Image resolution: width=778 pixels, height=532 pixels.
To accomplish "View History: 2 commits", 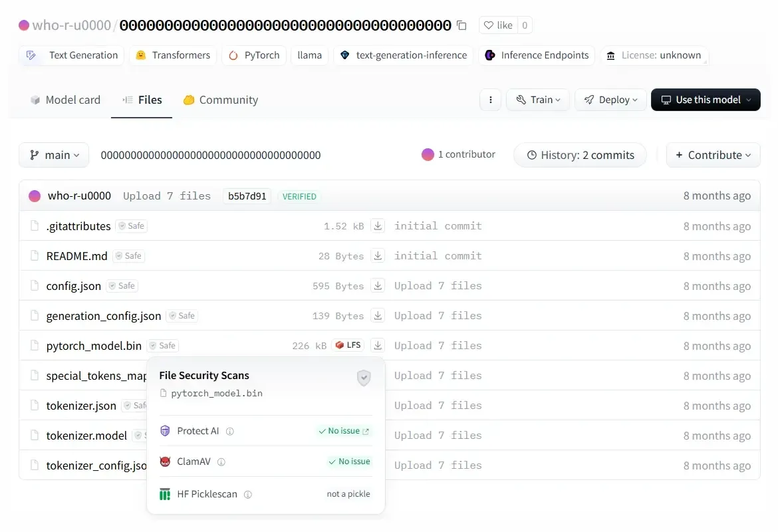I will point(580,155).
